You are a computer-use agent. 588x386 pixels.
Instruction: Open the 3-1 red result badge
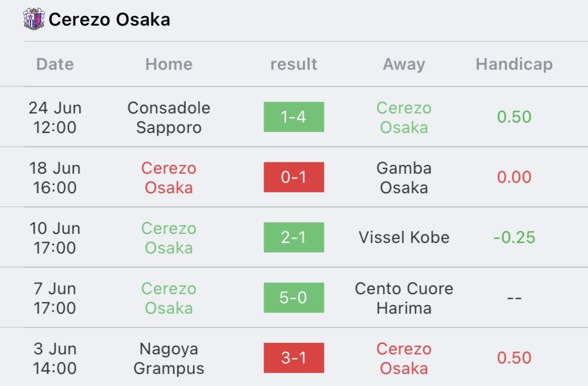click(x=293, y=358)
